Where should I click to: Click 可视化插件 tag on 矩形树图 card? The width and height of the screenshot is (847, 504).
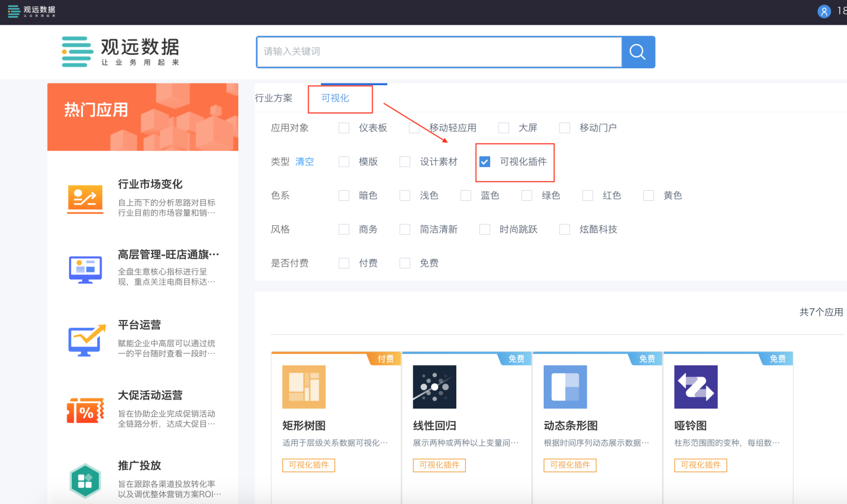click(x=309, y=465)
